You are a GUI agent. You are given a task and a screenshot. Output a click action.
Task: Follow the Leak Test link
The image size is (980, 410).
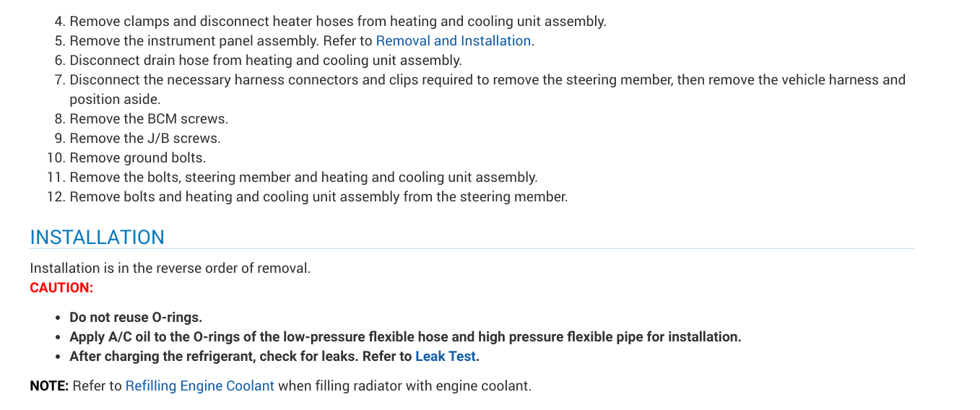tap(445, 357)
